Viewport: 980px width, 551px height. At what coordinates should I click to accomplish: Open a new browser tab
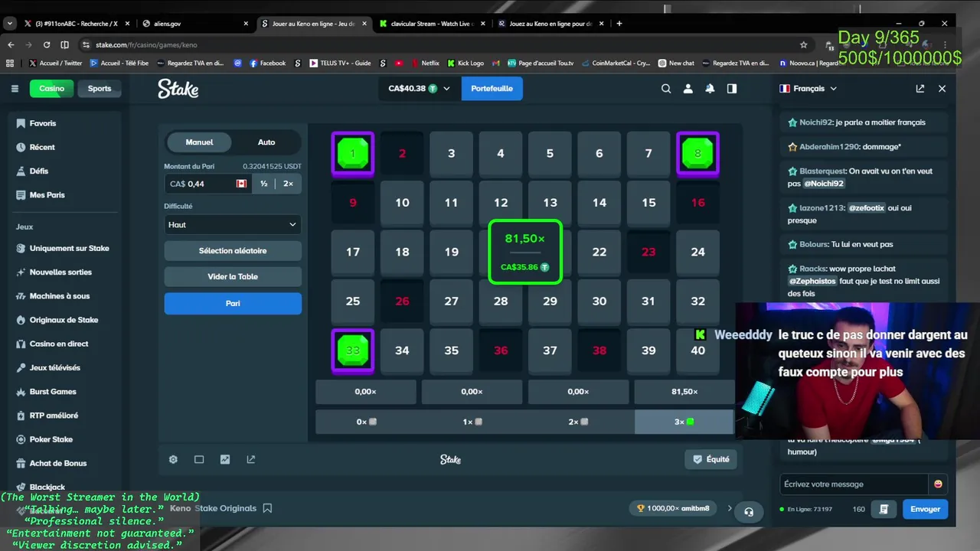619,24
